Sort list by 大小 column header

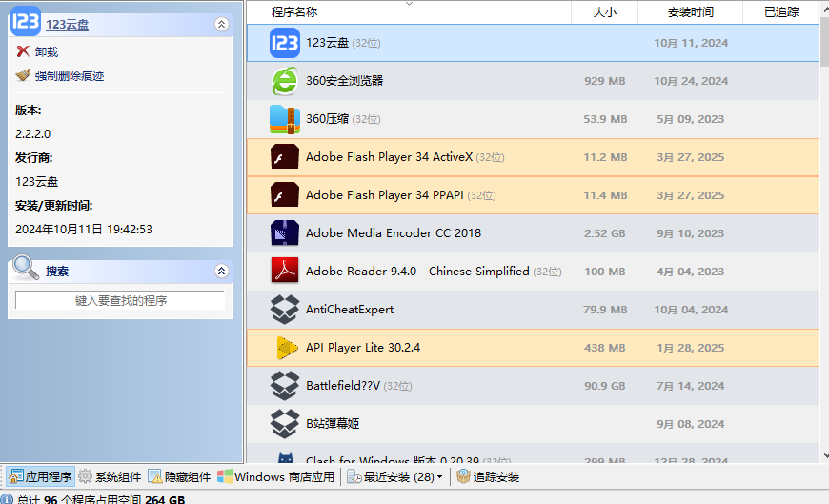pos(604,12)
